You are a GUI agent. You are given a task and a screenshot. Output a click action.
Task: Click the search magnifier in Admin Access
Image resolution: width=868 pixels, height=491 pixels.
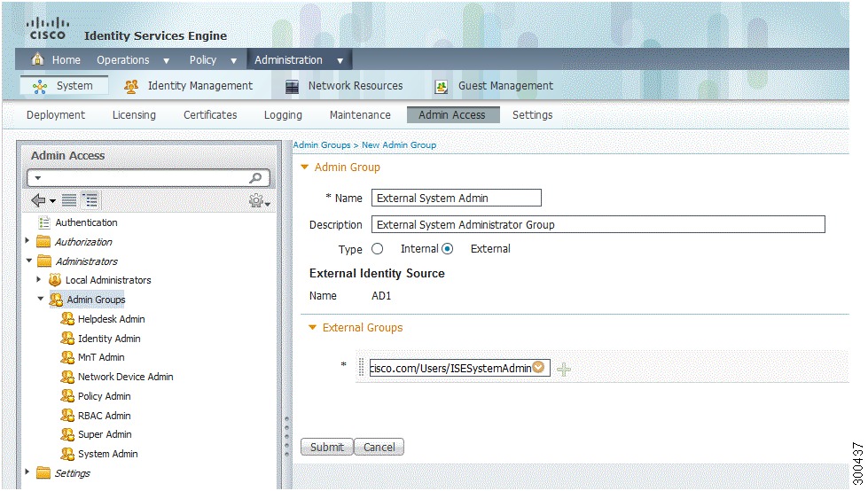point(255,177)
